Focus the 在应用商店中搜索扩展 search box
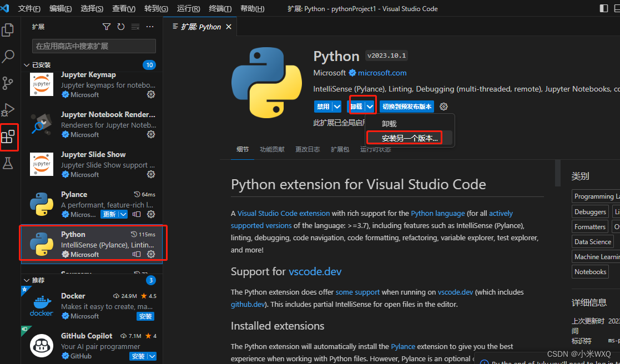This screenshot has height=364, width=620. pyautogui.click(x=94, y=46)
